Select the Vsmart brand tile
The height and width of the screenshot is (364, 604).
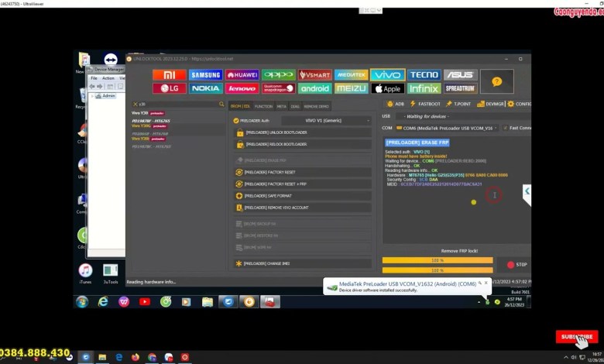(x=314, y=74)
